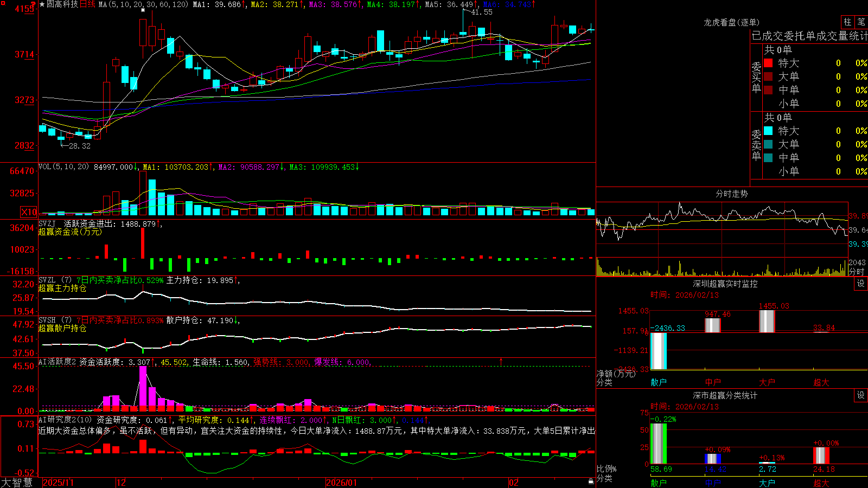Click the star icon before 固高科技
This screenshot has height=488, width=868.
click(x=42, y=4)
